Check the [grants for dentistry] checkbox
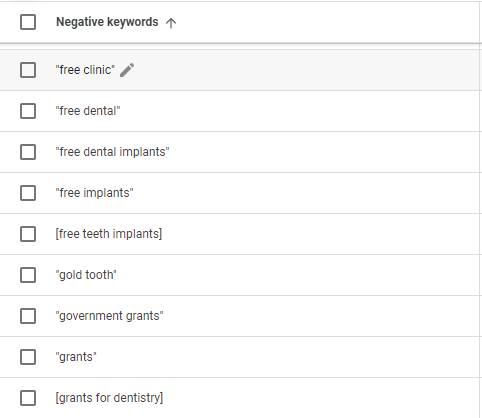This screenshot has width=482, height=418. tap(28, 398)
